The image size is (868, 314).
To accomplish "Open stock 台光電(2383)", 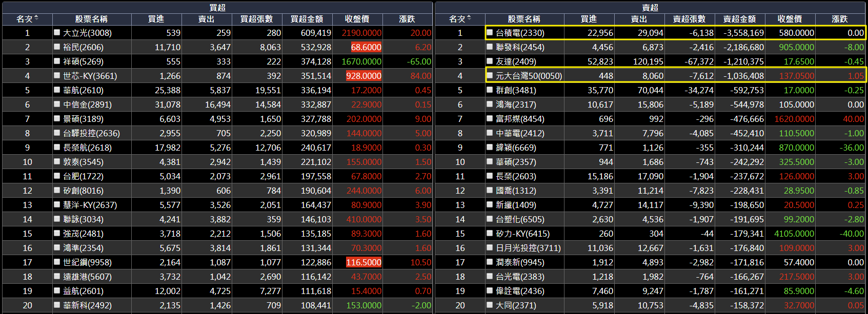I will (520, 277).
